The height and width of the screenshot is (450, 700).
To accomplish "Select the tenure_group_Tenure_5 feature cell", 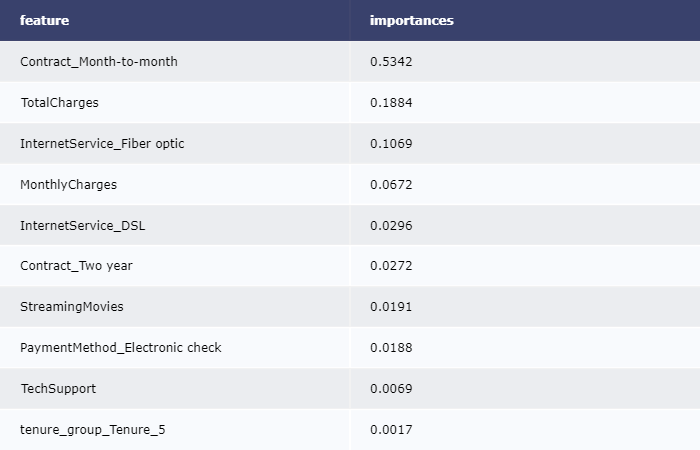I will point(92,430).
